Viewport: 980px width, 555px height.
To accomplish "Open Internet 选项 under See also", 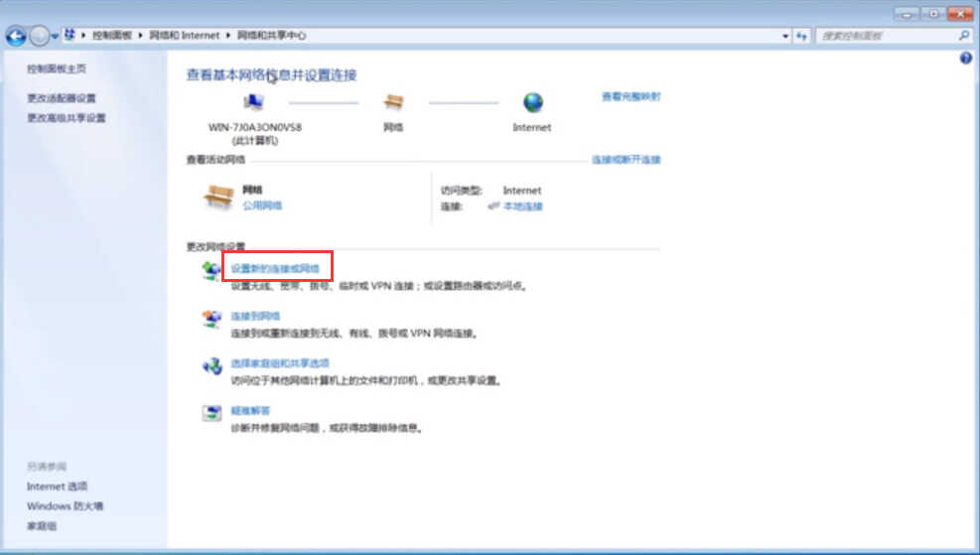I will point(57,486).
